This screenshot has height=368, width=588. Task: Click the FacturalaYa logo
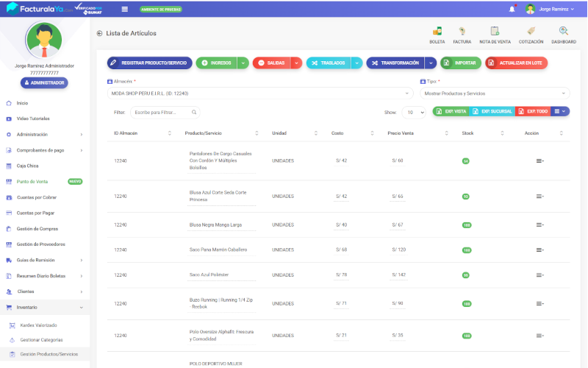[40, 9]
